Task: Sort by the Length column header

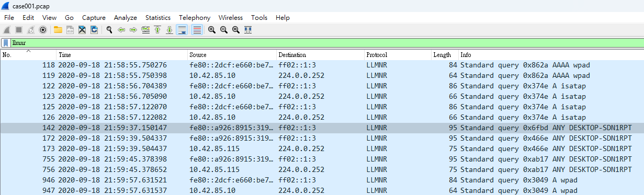Action: coord(445,55)
